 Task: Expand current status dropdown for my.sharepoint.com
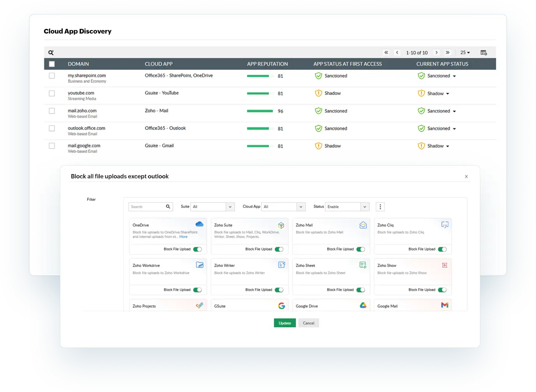pyautogui.click(x=454, y=76)
